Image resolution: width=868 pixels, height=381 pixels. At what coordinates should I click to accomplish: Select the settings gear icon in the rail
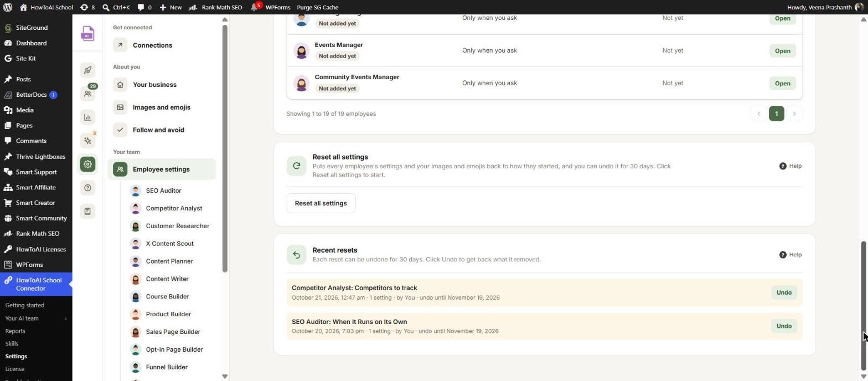click(87, 164)
